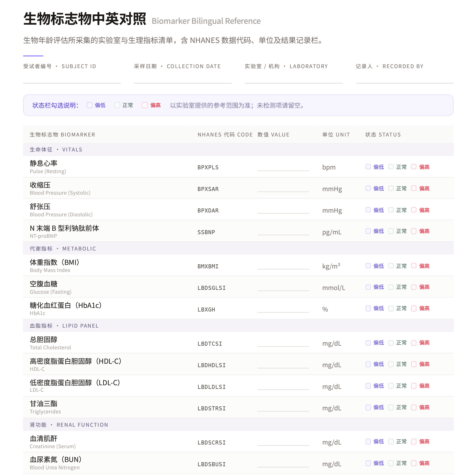Check 偏高 for Creatinine (Serum)
This screenshot has width=476, height=476.
click(414, 441)
